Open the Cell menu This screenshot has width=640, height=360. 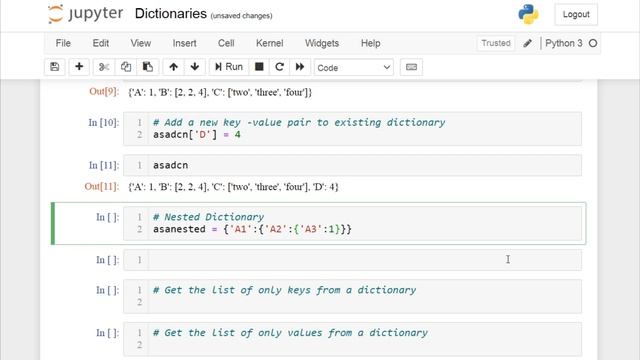pyautogui.click(x=226, y=43)
